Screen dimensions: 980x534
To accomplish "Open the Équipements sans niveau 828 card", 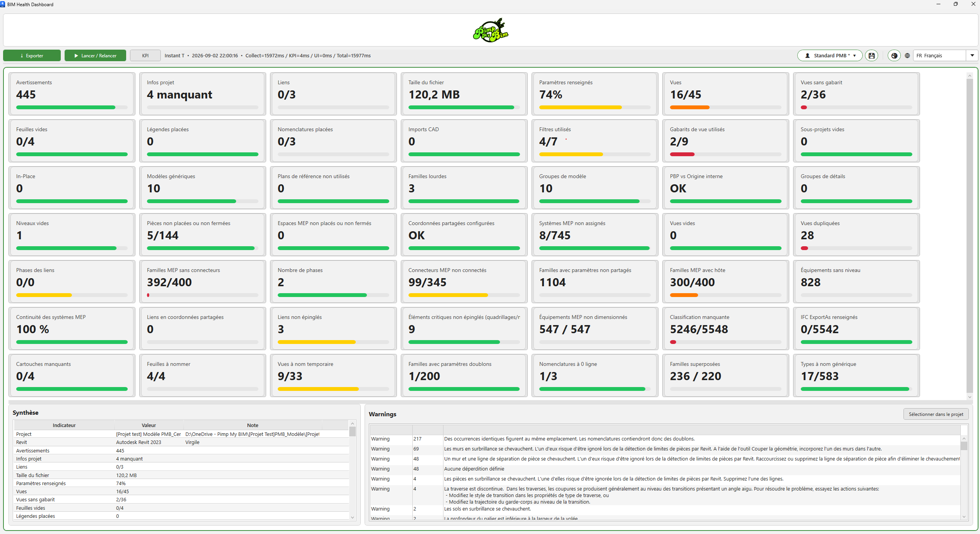I will click(x=857, y=282).
